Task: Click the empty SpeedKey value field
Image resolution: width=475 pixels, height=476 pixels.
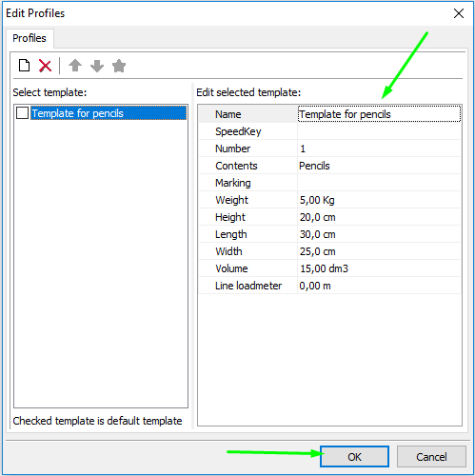Action: coord(379,131)
